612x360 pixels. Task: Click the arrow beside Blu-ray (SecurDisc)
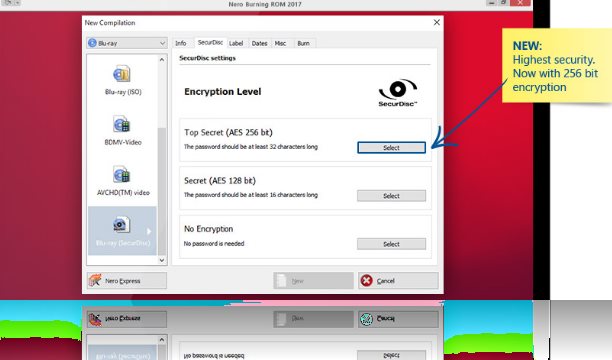pyautogui.click(x=149, y=231)
